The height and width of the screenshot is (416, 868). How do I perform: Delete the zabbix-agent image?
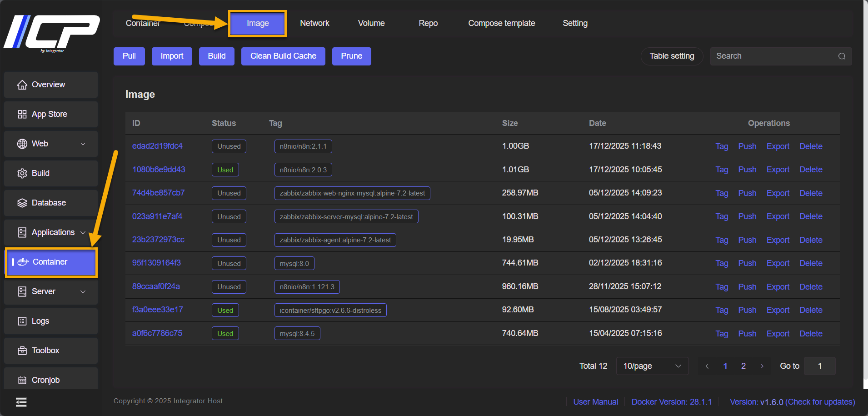coord(811,240)
